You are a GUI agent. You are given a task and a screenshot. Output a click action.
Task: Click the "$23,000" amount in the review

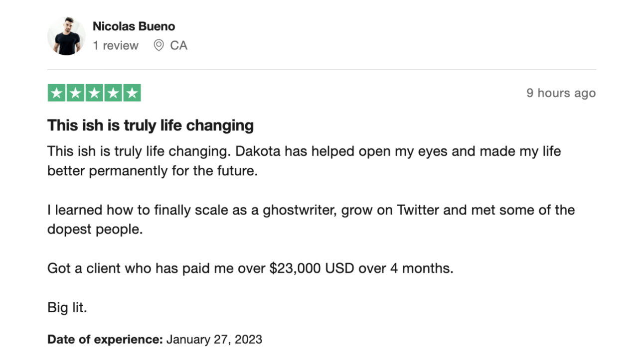296,268
